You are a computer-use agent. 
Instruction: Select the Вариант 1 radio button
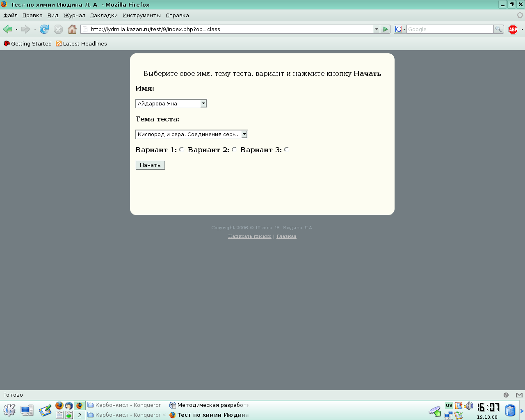(182, 150)
